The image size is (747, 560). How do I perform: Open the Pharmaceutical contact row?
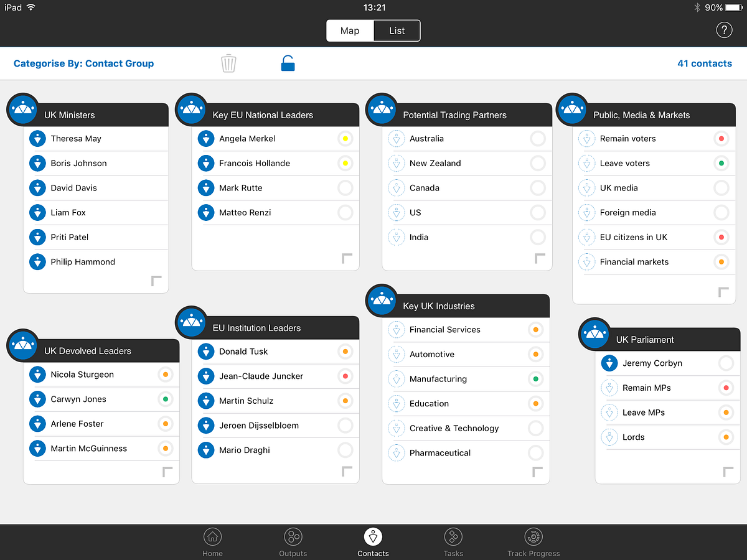[x=466, y=453]
